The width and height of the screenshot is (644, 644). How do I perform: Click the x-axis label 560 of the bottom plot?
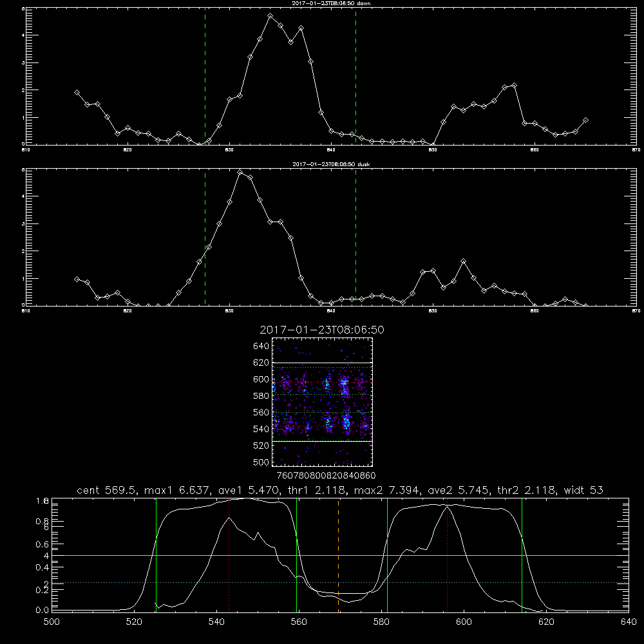coord(299,622)
